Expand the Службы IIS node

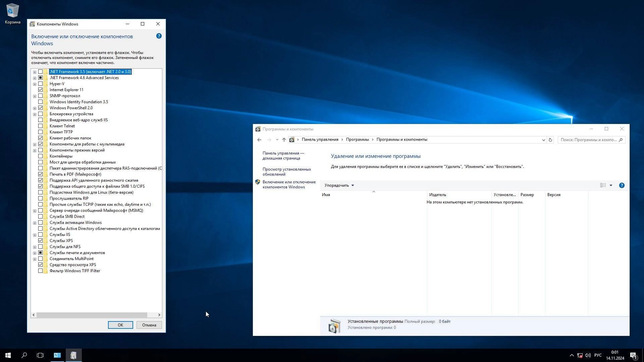35,235
